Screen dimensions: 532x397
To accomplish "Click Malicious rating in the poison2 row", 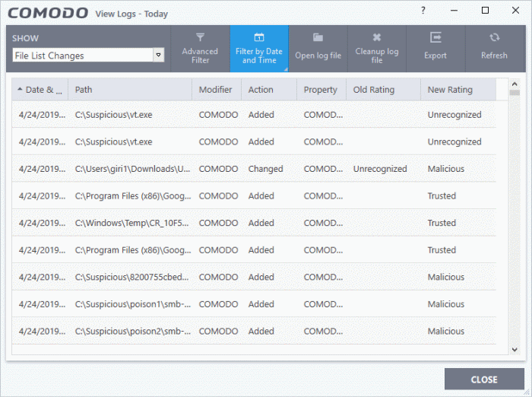I will tap(446, 331).
